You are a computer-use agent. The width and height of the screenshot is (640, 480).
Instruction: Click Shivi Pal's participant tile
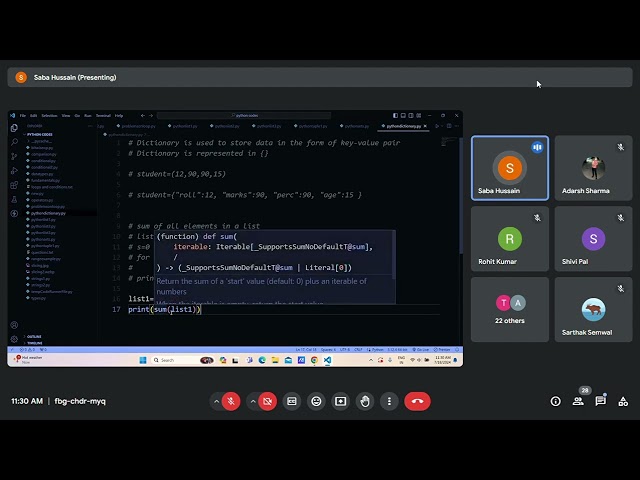[593, 239]
